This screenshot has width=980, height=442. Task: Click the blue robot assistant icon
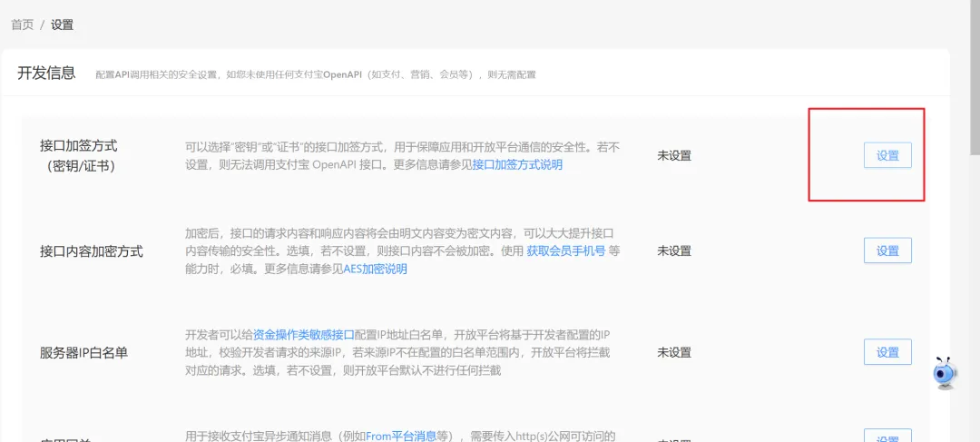[946, 372]
